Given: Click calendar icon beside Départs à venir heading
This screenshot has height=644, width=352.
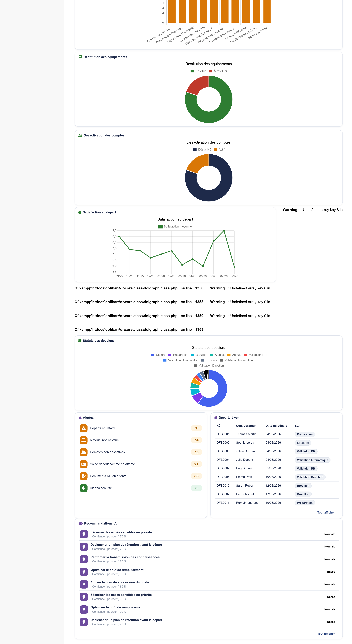Looking at the screenshot, I should 216,418.
